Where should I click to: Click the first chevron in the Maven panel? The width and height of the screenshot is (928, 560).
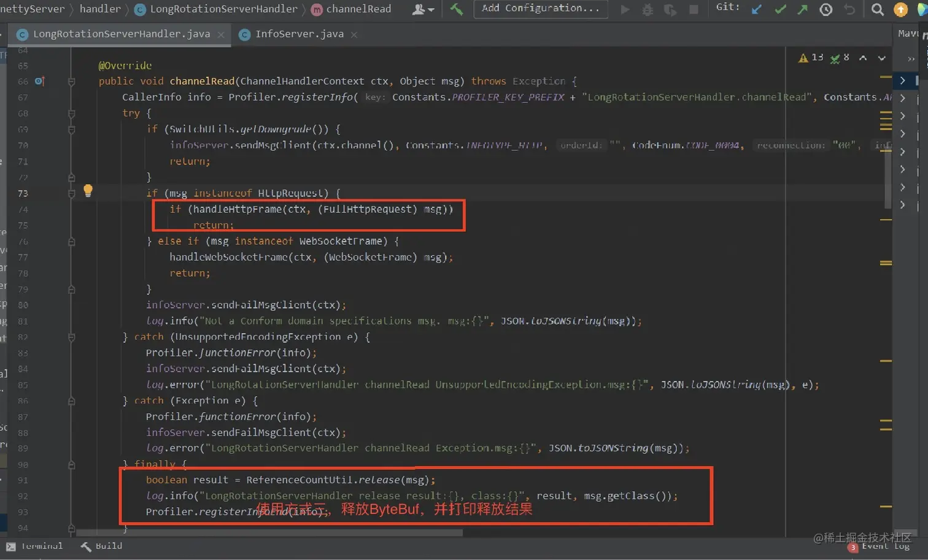pyautogui.click(x=902, y=80)
